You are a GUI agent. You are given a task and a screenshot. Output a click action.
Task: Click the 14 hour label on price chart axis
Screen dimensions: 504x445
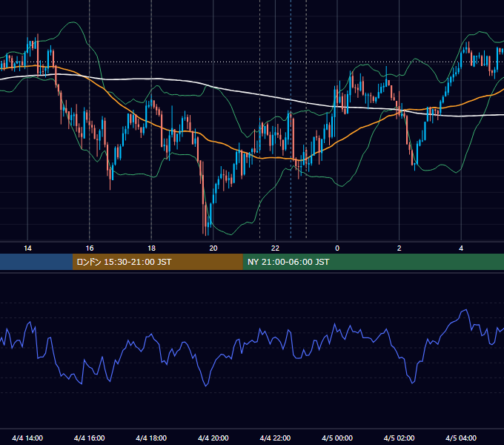click(x=27, y=248)
